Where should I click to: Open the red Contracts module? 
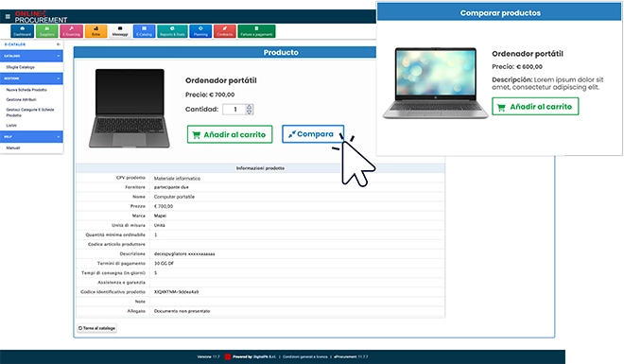coord(225,31)
